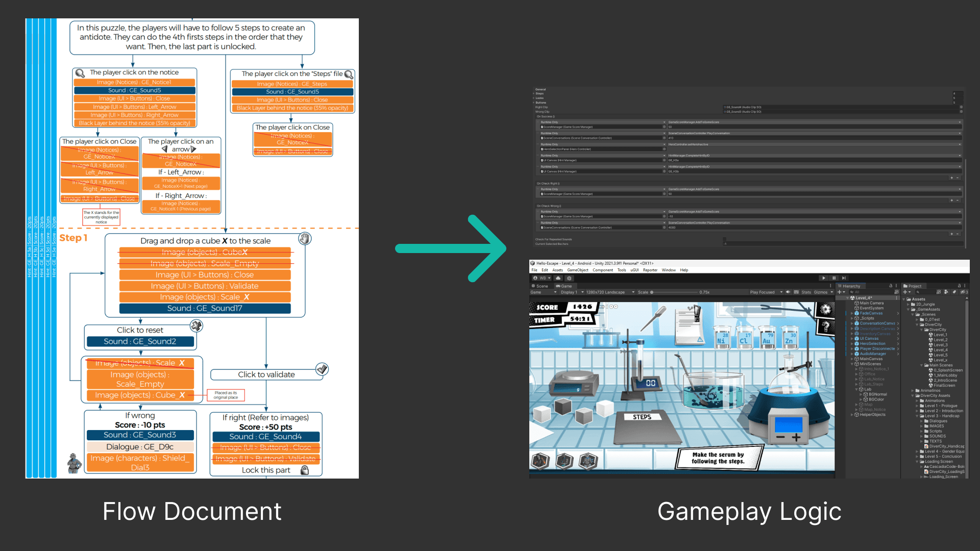
Task: Open the uGUI menu
Action: point(634,270)
